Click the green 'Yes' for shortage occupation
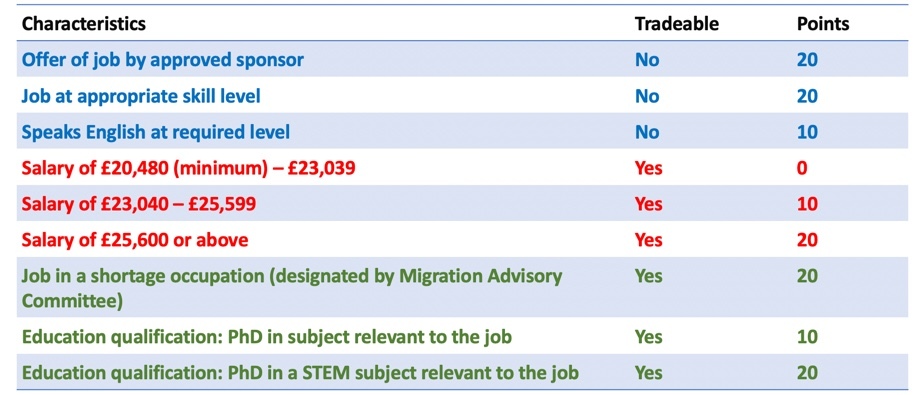The image size is (917, 395). coord(649,276)
